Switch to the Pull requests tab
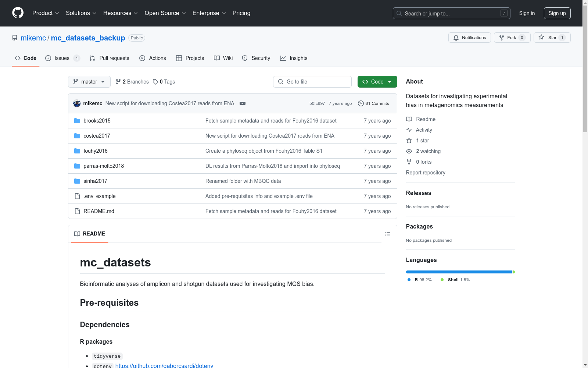Viewport: 588px width, 368px height. (110, 58)
